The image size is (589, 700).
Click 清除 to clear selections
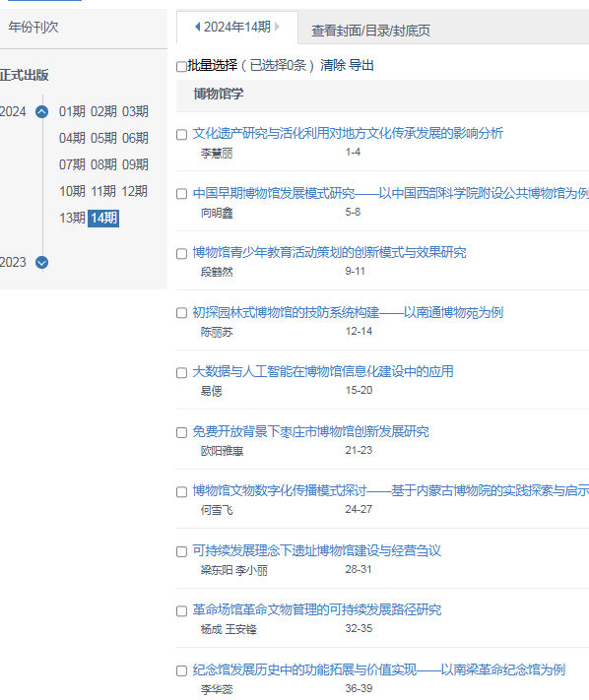coord(333,65)
